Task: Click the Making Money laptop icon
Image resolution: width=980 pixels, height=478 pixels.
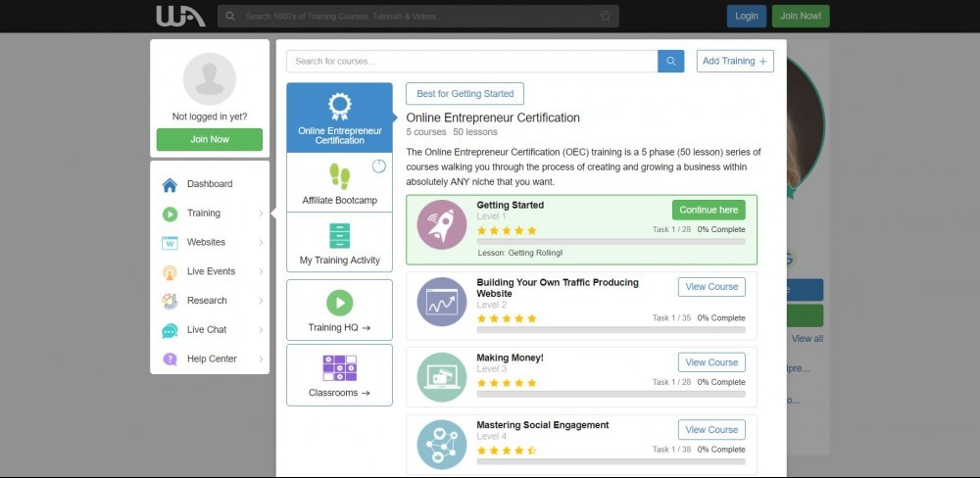Action: click(442, 377)
